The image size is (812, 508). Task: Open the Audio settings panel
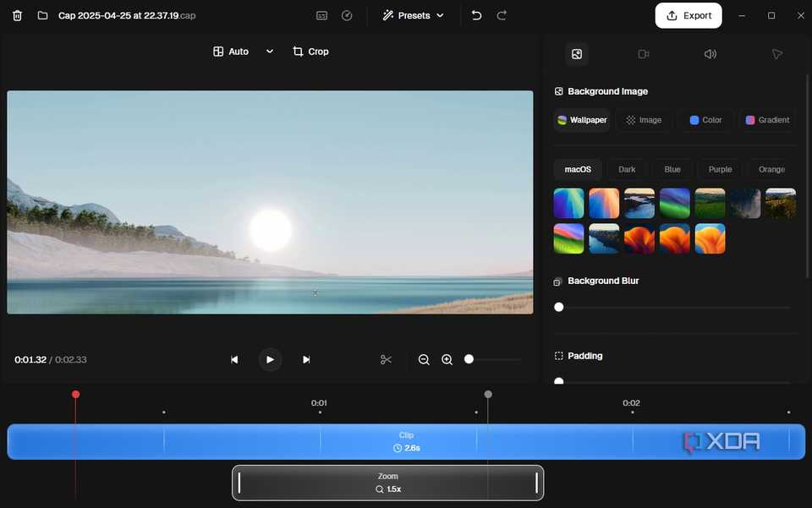[x=710, y=53]
